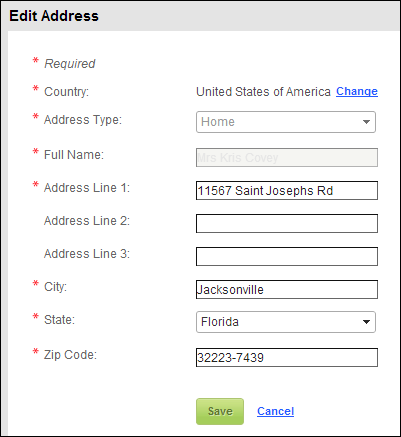401x437 pixels.
Task: Cancel editing via the Cancel link
Action: pyautogui.click(x=276, y=411)
